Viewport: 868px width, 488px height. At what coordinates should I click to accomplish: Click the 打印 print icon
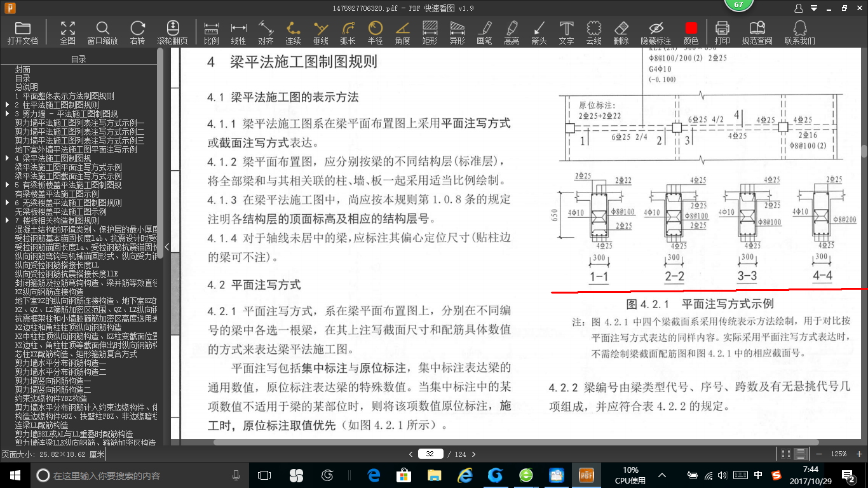(x=722, y=32)
